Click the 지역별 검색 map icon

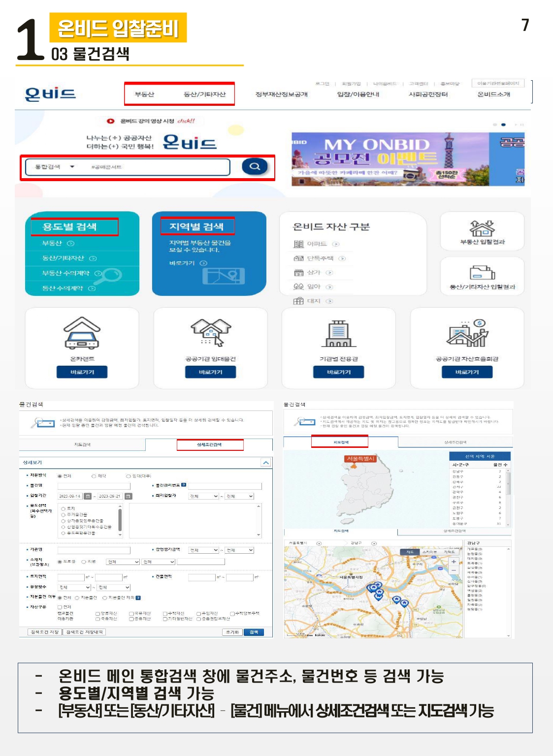pos(224,276)
